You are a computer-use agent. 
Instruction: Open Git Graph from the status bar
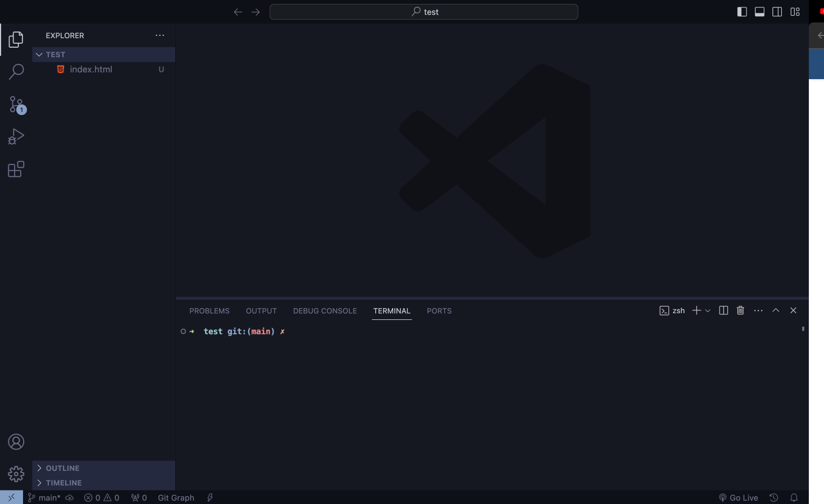pyautogui.click(x=175, y=497)
